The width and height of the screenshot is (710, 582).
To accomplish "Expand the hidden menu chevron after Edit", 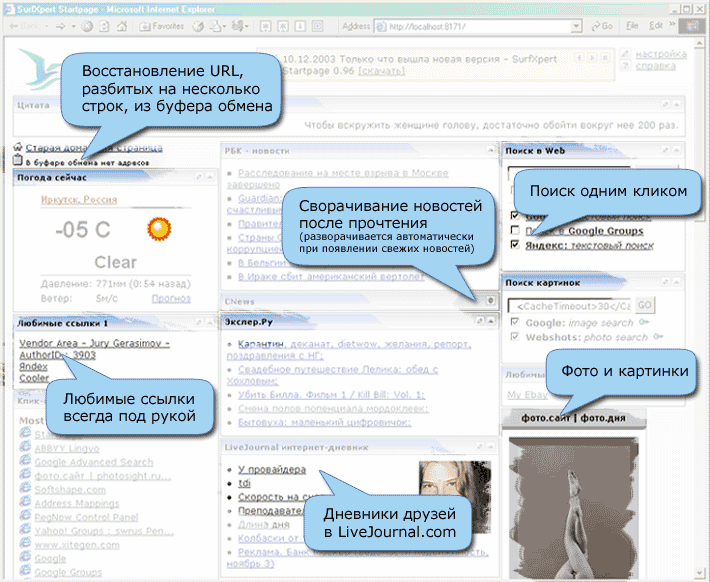I will pyautogui.click(x=672, y=24).
